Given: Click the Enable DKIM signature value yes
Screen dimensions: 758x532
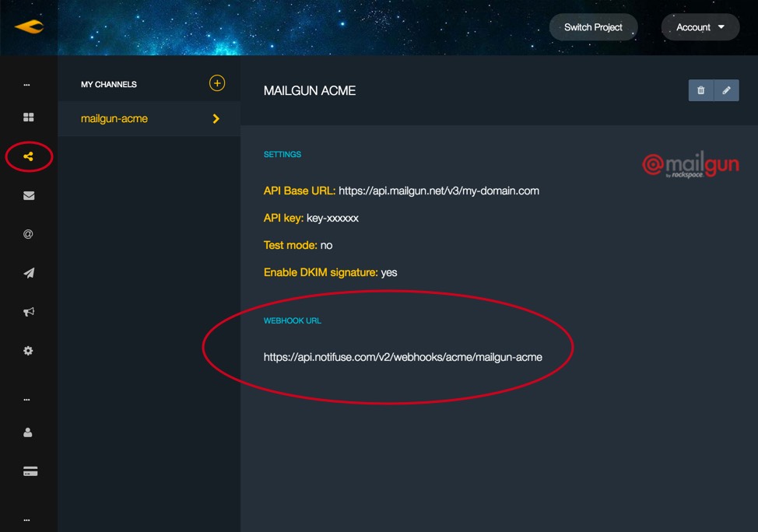Looking at the screenshot, I should [389, 272].
